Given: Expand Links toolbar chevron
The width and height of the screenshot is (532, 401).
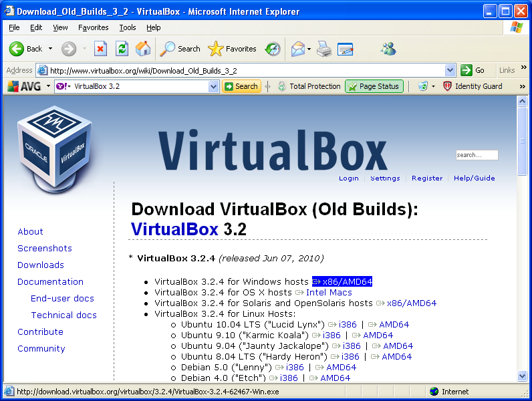Looking at the screenshot, I should [x=523, y=68].
